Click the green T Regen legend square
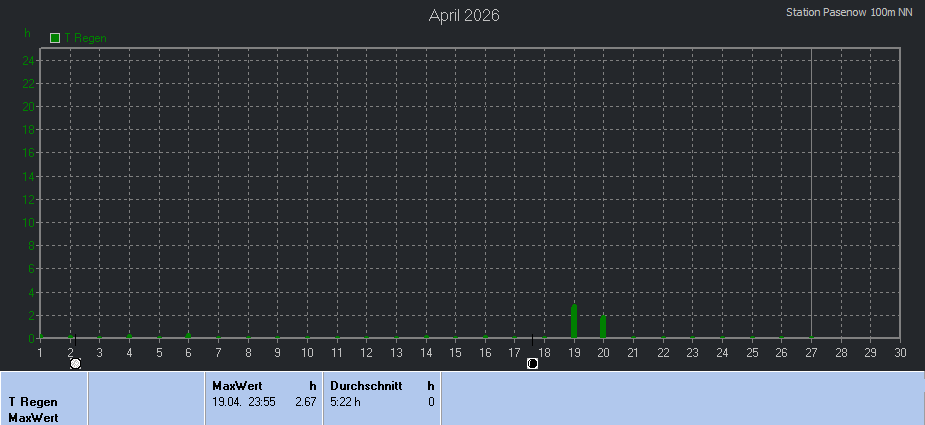Image resolution: width=925 pixels, height=425 pixels. (x=56, y=38)
